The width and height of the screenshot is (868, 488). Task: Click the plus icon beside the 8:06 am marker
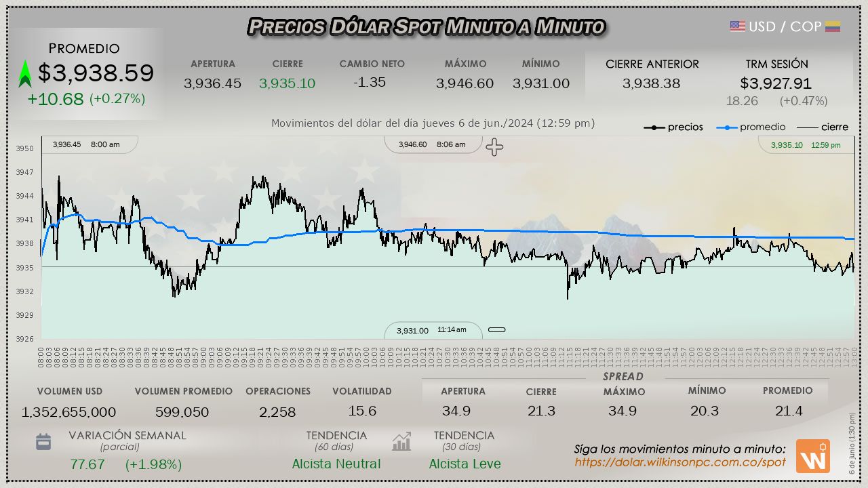click(x=494, y=146)
